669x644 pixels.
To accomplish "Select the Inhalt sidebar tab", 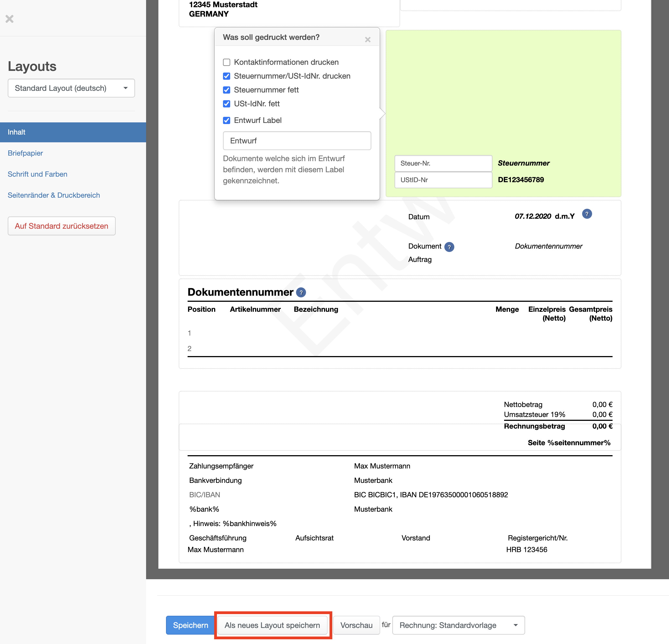I will click(73, 132).
